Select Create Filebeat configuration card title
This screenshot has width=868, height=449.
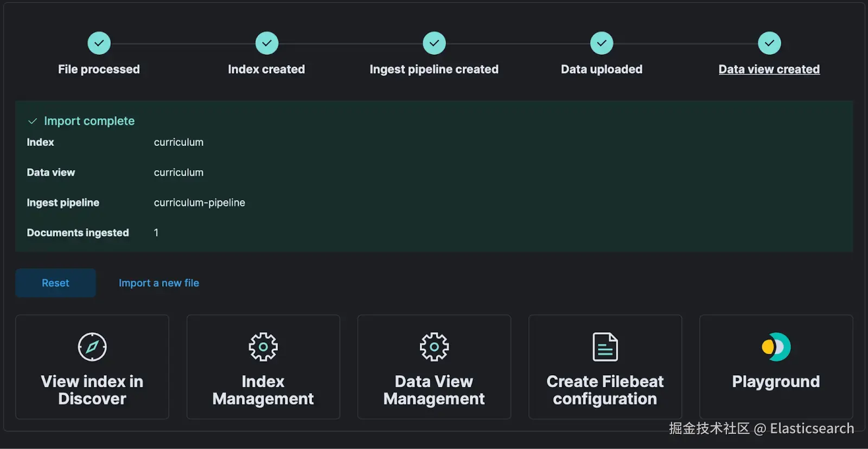605,390
